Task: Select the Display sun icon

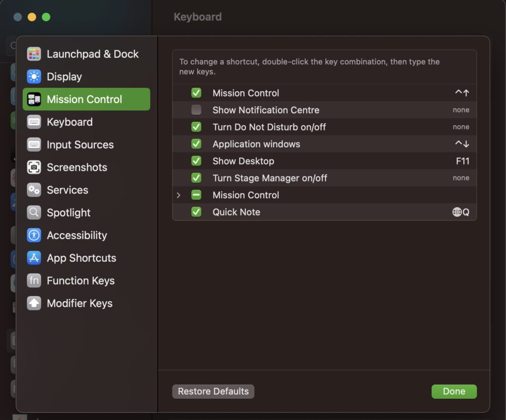Action: tap(34, 77)
